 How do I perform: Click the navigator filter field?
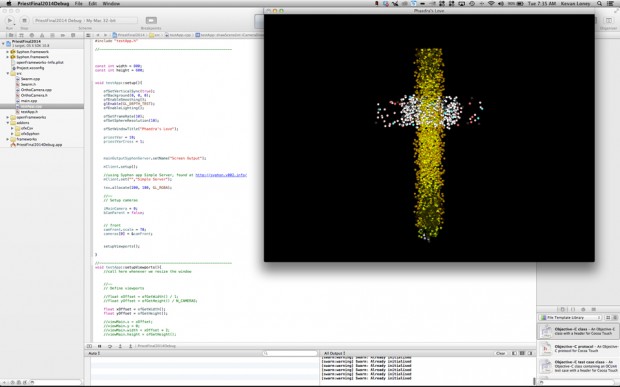[55, 382]
